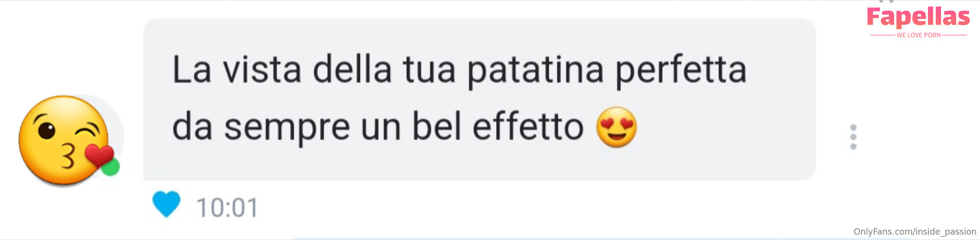The width and height of the screenshot is (980, 240).
Task: Open the kissing-face emoji sender avatar
Action: point(65,139)
